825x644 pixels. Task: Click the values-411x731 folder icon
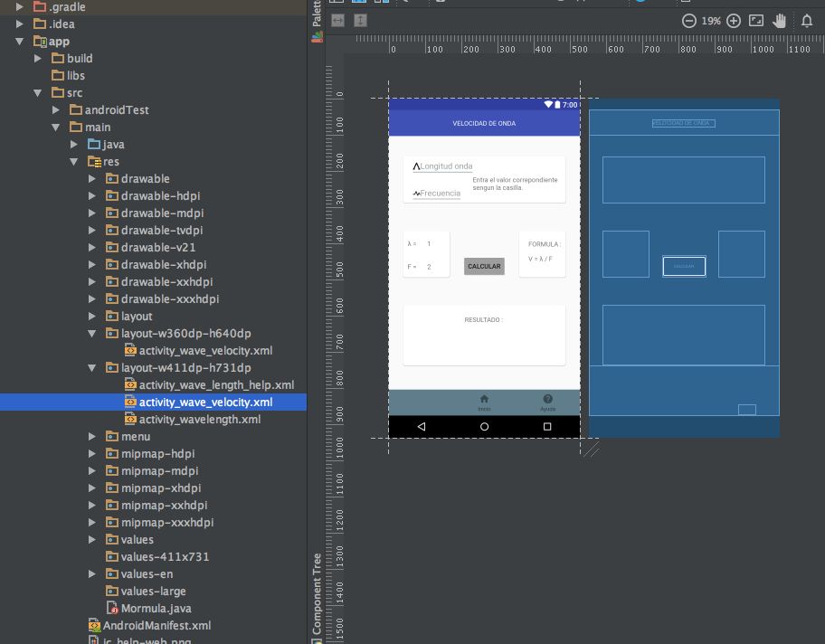112,556
